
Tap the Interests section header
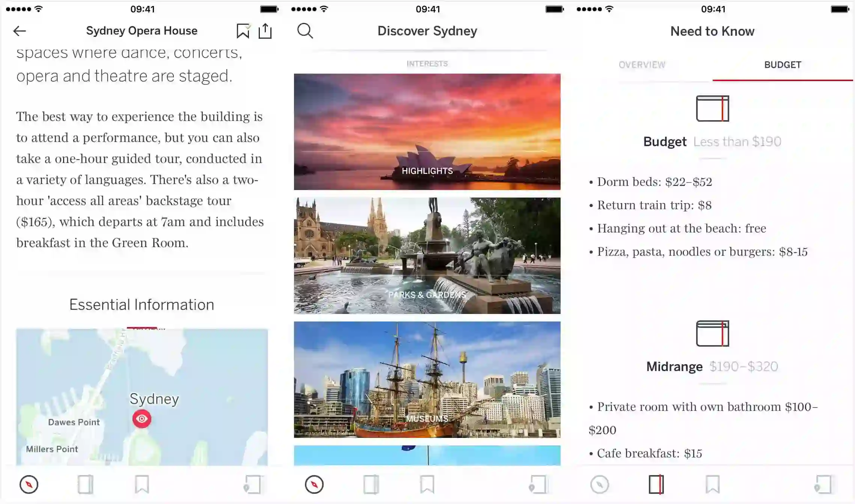(427, 64)
